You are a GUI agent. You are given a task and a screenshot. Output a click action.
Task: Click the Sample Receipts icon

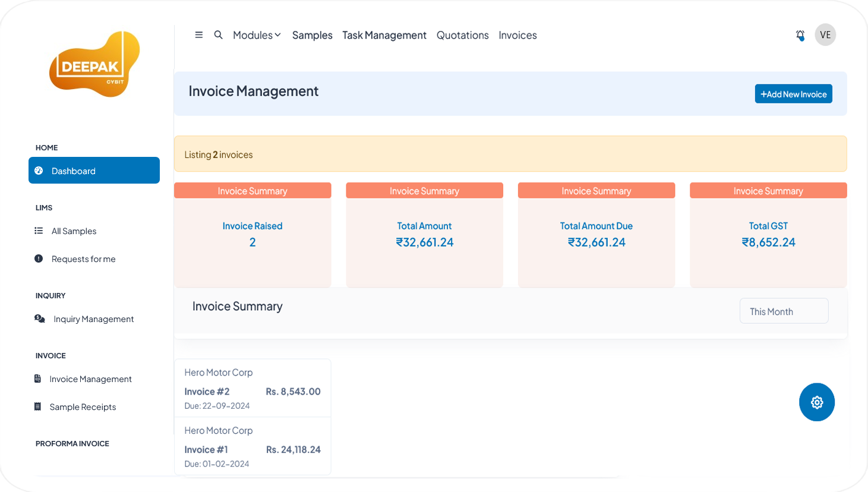[38, 407]
